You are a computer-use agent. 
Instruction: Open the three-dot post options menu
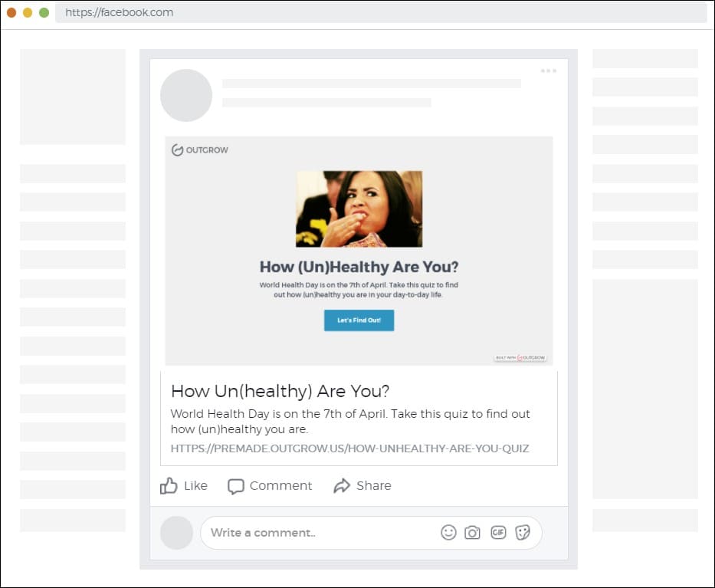click(x=549, y=71)
